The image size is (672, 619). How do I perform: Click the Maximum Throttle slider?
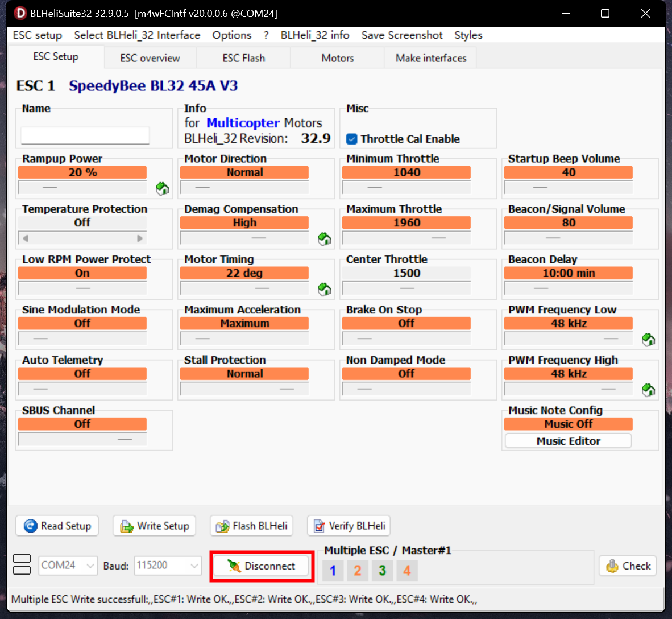[406, 238]
